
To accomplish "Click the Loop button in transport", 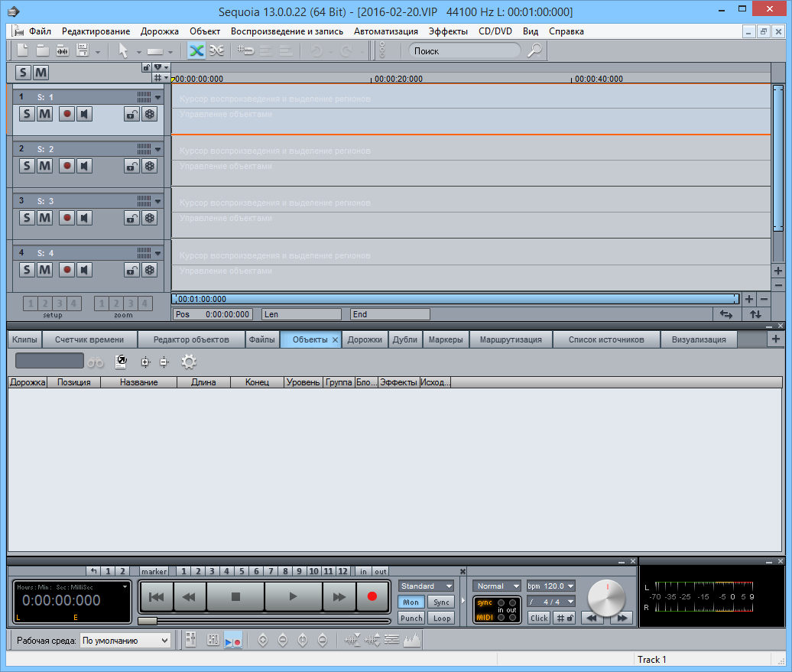I will click(441, 618).
